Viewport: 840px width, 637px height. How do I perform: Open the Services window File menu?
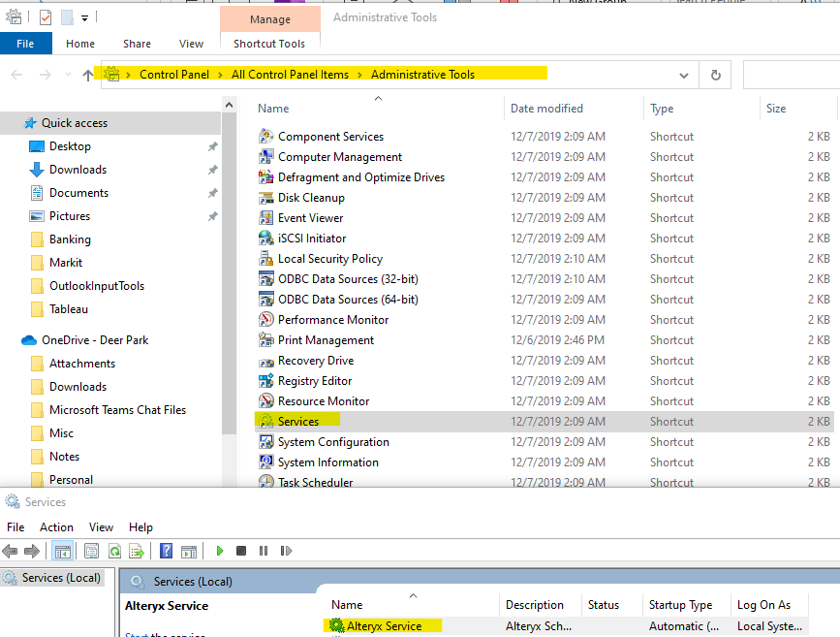point(16,527)
